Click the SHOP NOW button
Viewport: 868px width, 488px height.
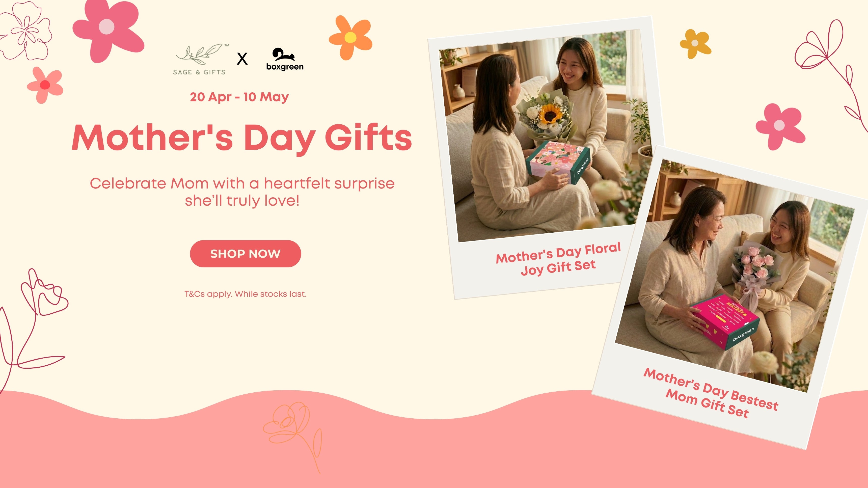(245, 254)
